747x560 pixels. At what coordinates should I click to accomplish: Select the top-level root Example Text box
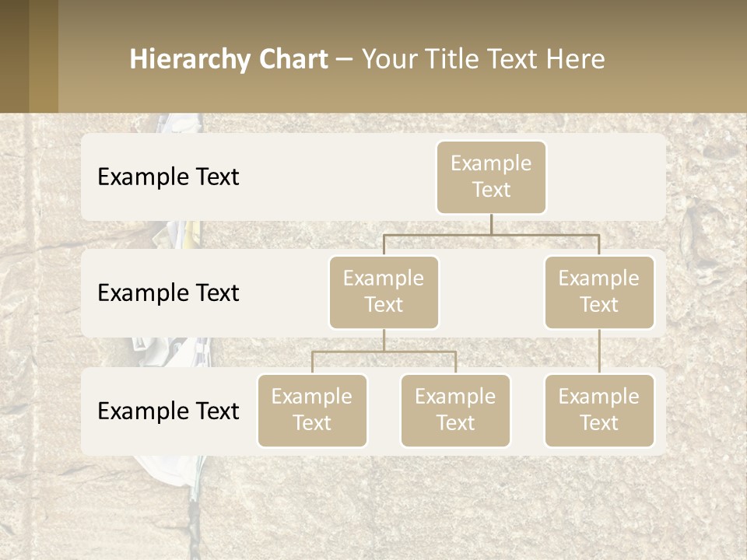click(491, 177)
